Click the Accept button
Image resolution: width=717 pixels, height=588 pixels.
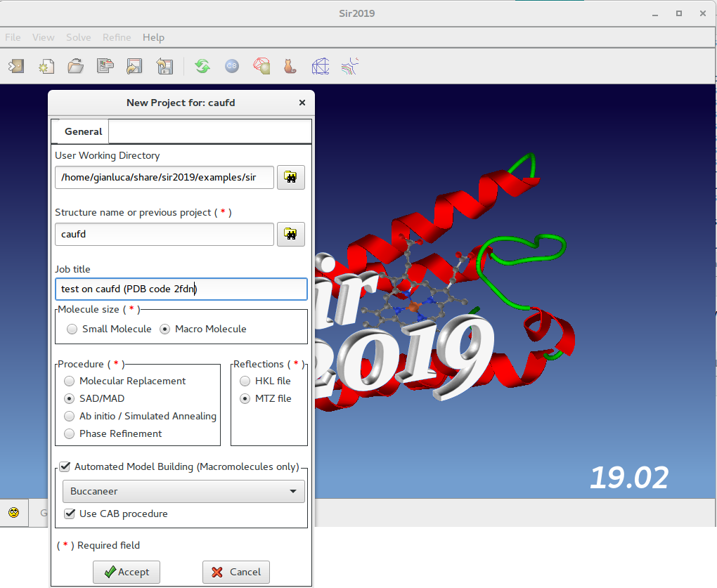127,572
